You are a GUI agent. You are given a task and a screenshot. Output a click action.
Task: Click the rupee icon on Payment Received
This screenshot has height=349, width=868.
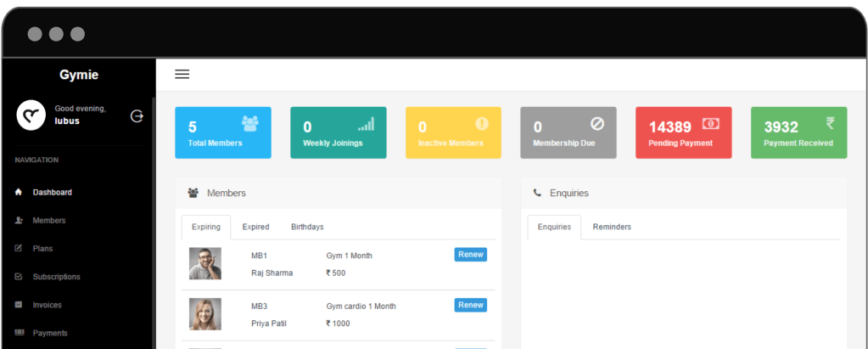pyautogui.click(x=831, y=123)
